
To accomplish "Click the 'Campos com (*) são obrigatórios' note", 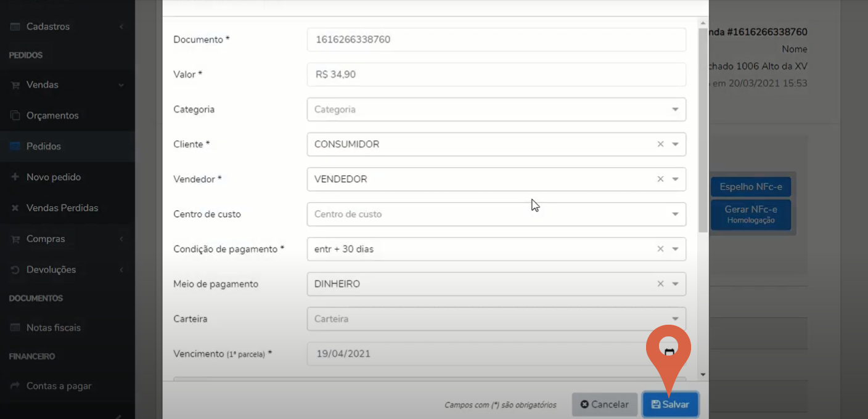I will (x=500, y=405).
